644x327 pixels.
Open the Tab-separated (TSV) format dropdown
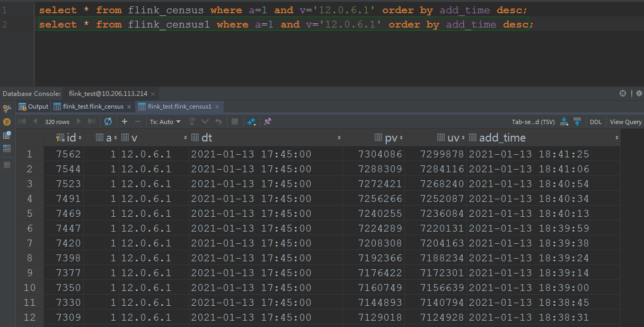pyautogui.click(x=533, y=122)
